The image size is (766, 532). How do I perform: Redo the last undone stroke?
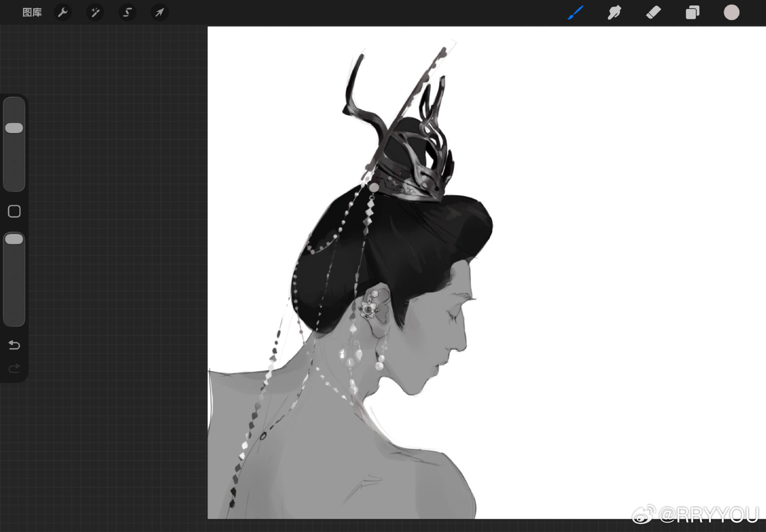click(14, 368)
